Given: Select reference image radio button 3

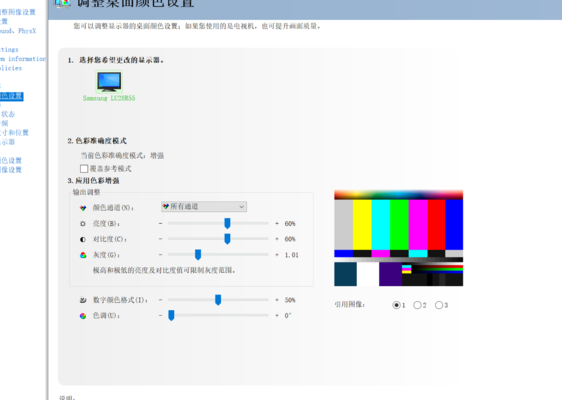Looking at the screenshot, I should [439, 305].
